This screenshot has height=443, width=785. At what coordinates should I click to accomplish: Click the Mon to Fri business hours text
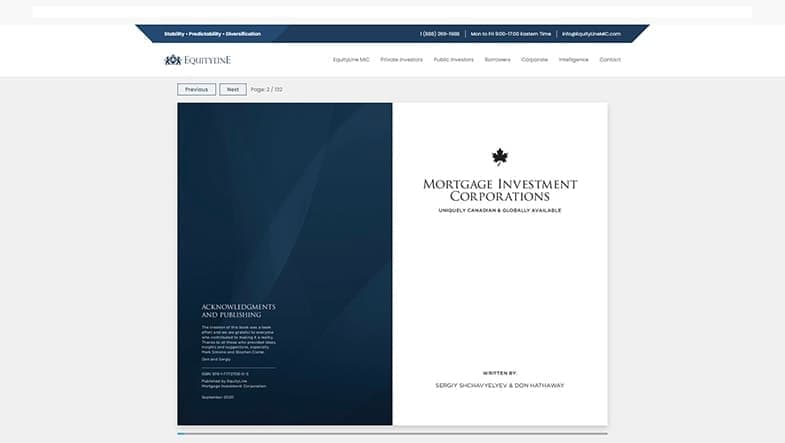point(509,34)
